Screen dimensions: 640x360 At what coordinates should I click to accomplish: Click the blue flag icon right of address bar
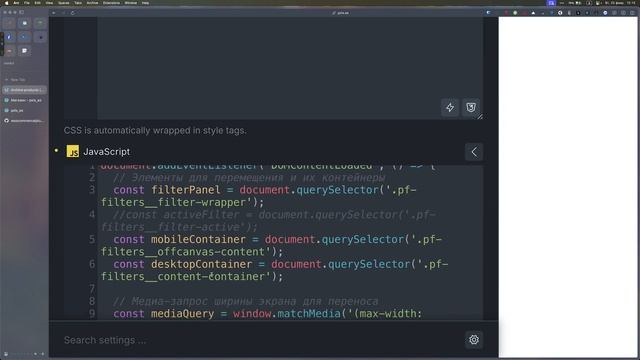click(x=489, y=13)
